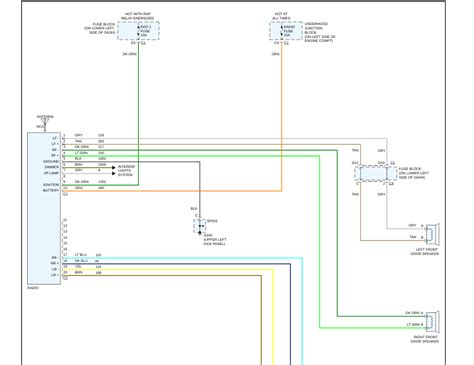Click the DIMMER terminal label
474x365 pixels.
coord(52,167)
